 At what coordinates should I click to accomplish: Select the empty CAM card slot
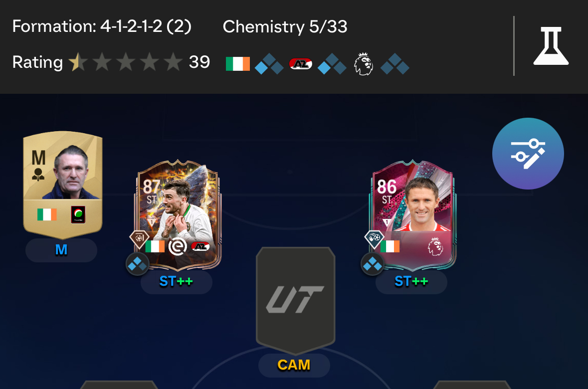point(296,301)
